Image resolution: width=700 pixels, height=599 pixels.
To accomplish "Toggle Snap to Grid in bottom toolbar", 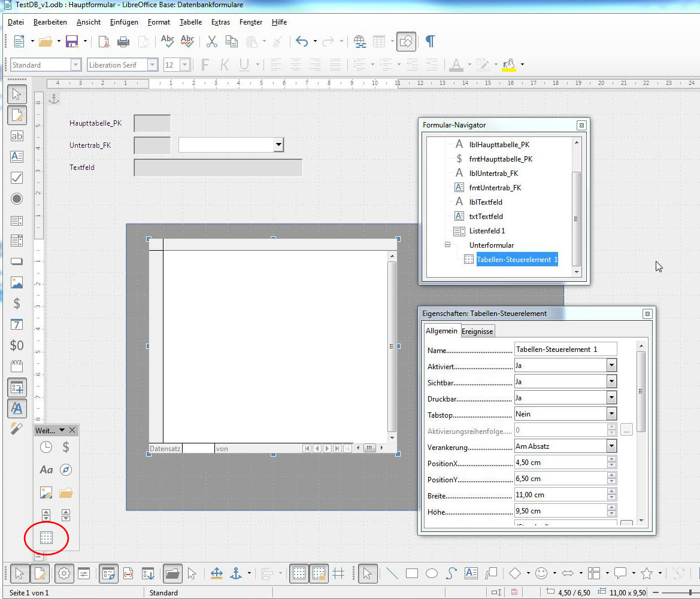I will coord(319,574).
